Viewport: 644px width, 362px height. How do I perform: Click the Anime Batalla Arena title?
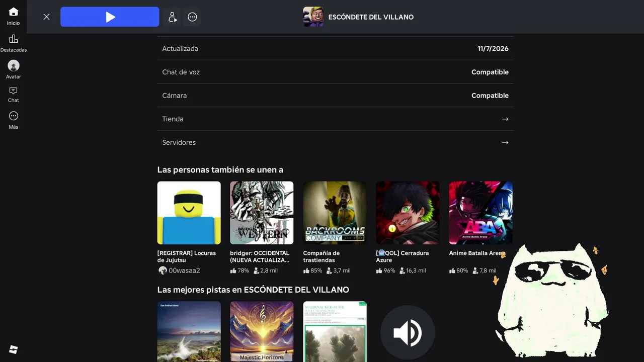476,253
